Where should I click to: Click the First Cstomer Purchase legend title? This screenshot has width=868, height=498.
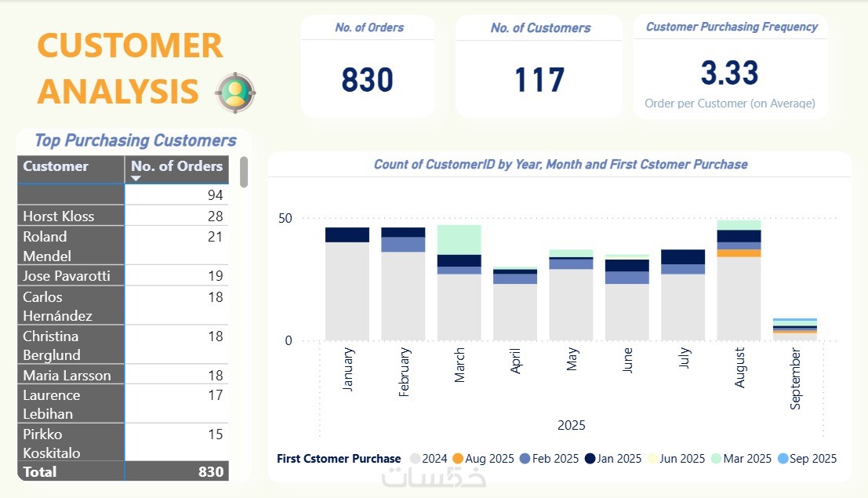pyautogui.click(x=339, y=459)
